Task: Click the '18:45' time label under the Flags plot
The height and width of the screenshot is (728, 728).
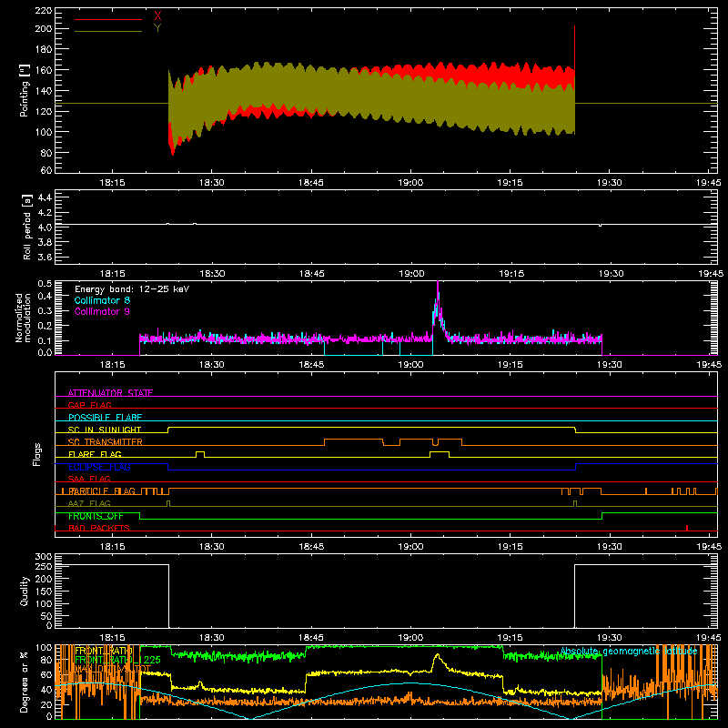Action: click(311, 547)
